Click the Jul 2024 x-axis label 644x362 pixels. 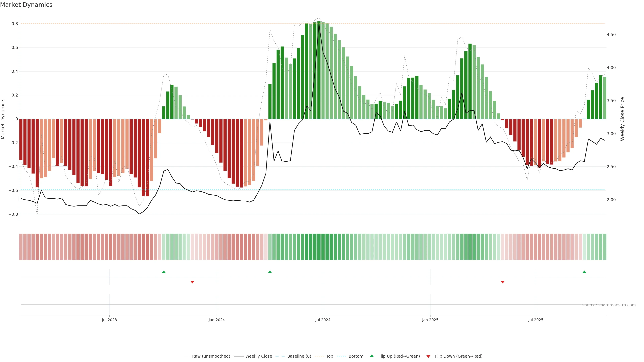pyautogui.click(x=323, y=320)
